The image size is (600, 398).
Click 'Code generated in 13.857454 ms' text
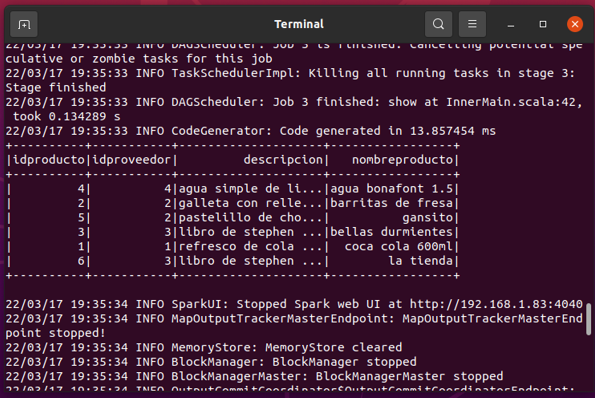(x=388, y=131)
